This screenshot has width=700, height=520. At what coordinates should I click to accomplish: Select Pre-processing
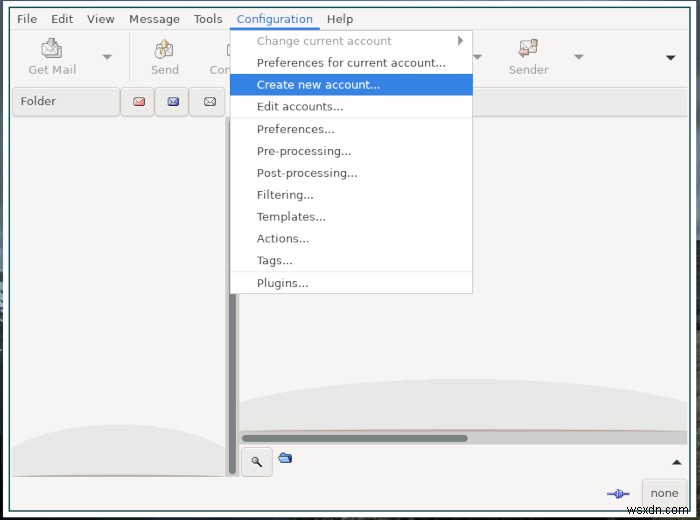pos(351,151)
